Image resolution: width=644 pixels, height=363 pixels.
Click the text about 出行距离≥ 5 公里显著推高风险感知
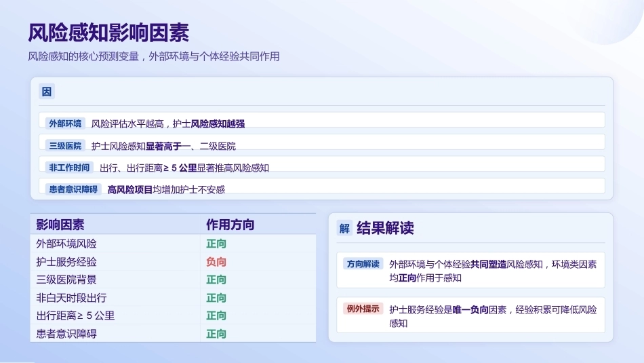184,168
